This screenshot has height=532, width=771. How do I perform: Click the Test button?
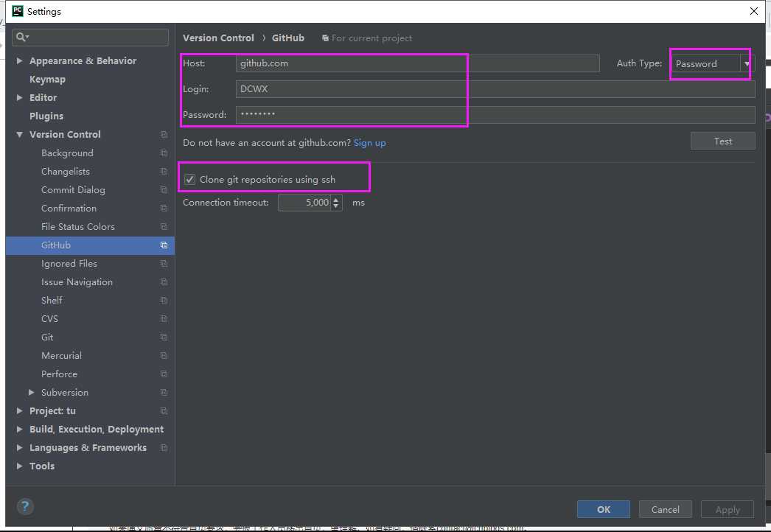tap(723, 141)
